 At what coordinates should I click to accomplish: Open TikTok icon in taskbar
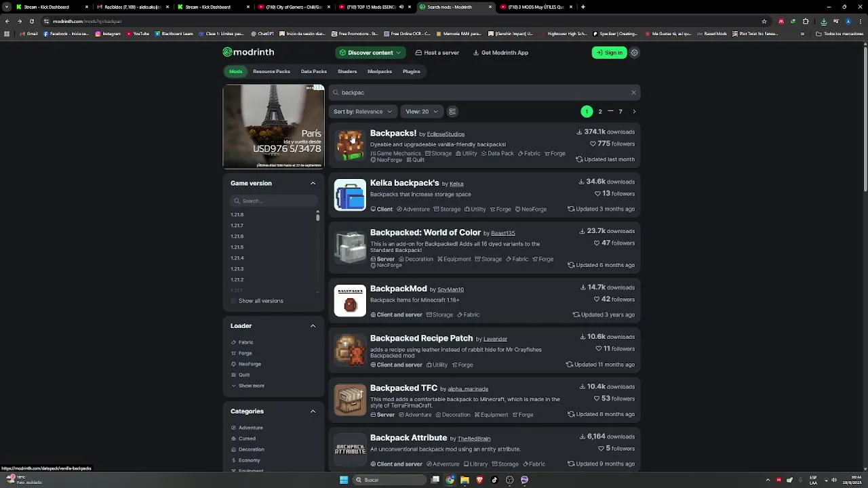pyautogui.click(x=494, y=480)
